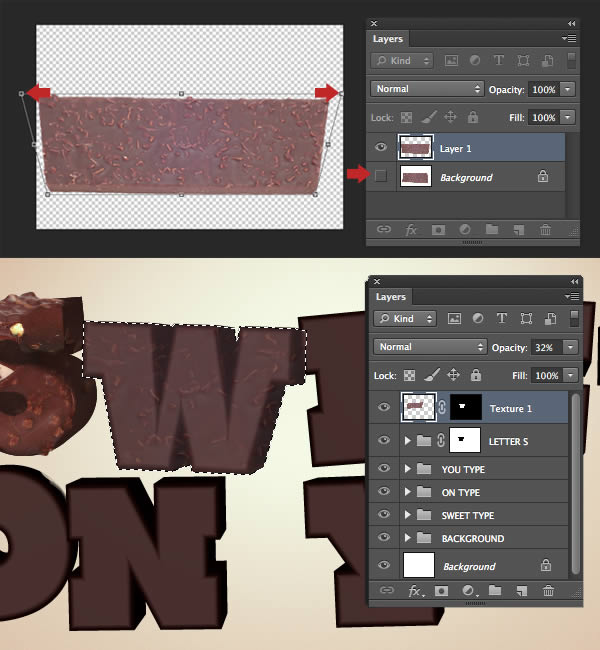Click fx layer style button in upper panel

pos(411,230)
